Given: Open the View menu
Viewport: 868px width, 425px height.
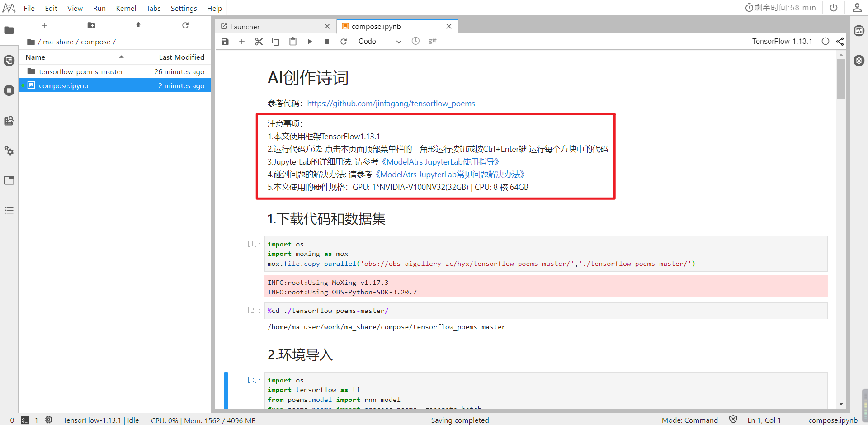Looking at the screenshot, I should (75, 8).
